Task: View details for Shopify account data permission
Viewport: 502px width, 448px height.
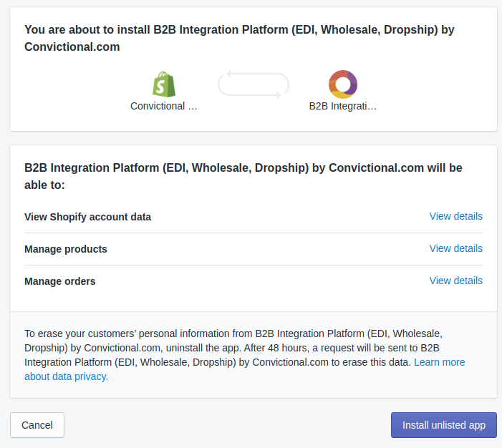Action: point(455,216)
